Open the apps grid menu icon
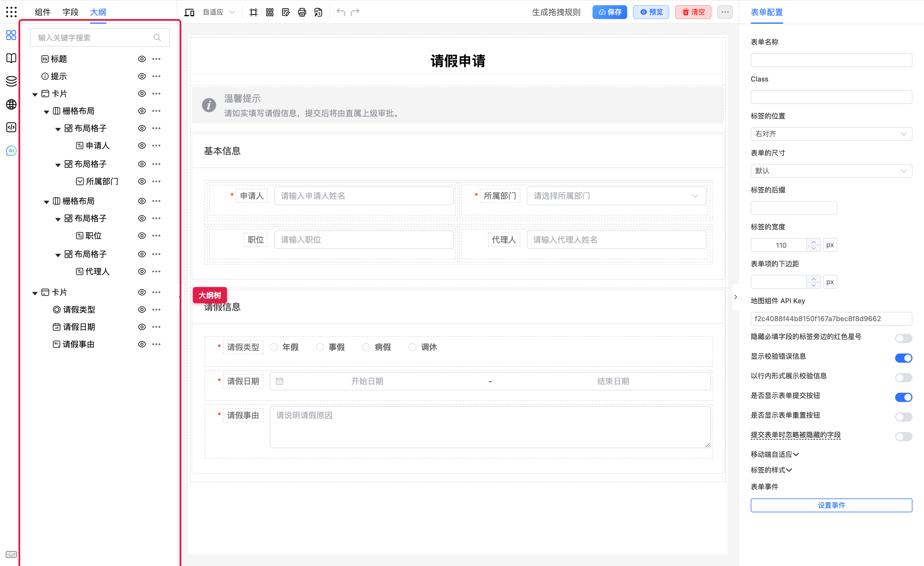Image resolution: width=924 pixels, height=566 pixels. (x=11, y=12)
